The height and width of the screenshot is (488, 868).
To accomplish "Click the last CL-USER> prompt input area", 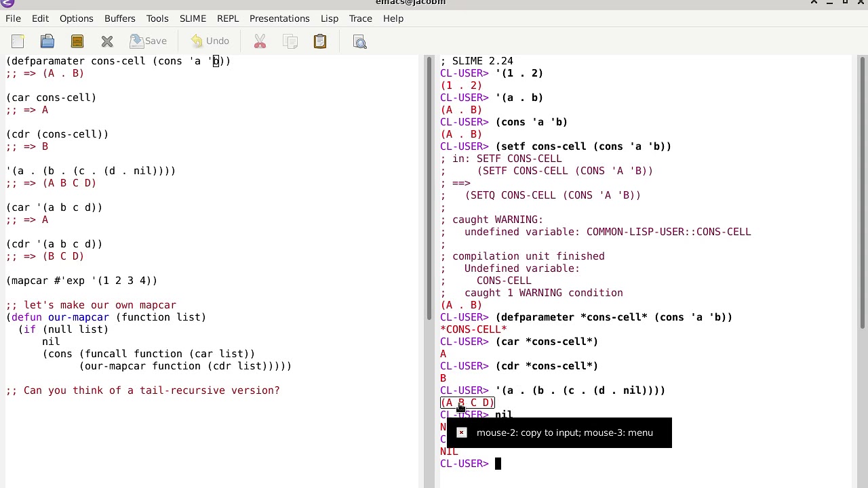I will 497,464.
